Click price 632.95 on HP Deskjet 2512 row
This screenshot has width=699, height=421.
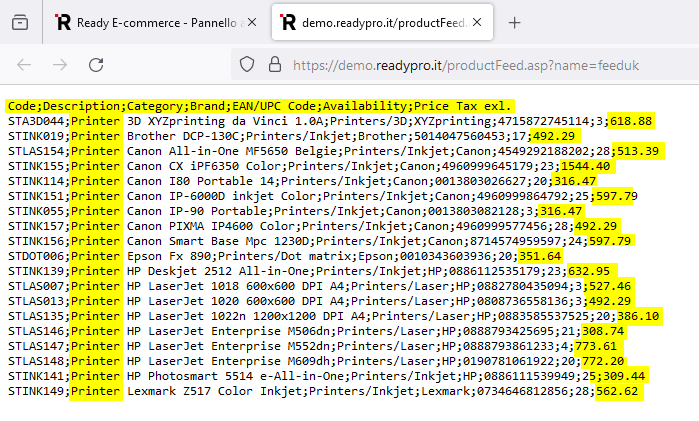tap(589, 271)
